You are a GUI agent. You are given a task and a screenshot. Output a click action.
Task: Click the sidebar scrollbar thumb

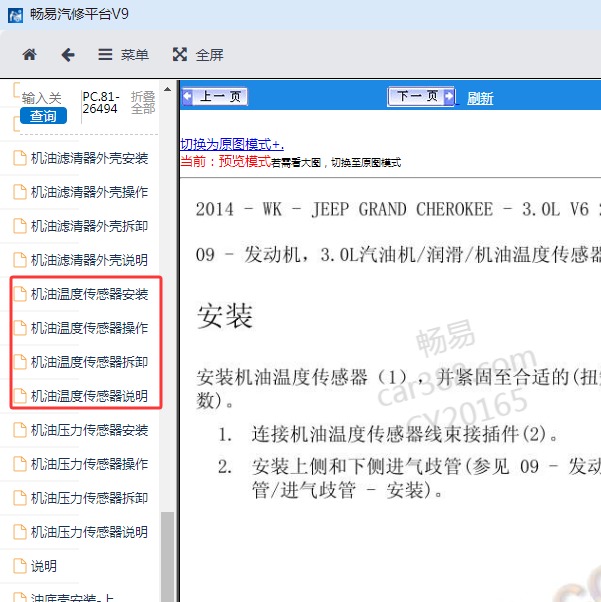point(167,557)
